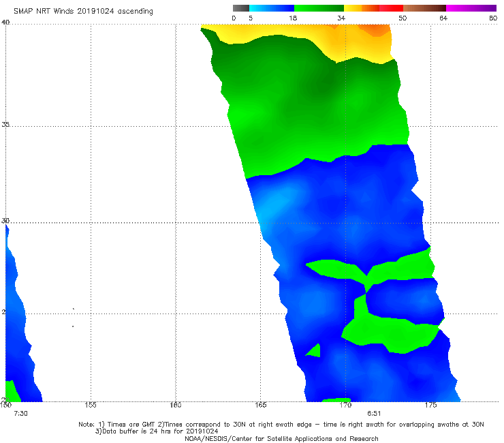Click the green segment of the color bar
Viewport: 504px width, 443px height.
(x=319, y=8)
